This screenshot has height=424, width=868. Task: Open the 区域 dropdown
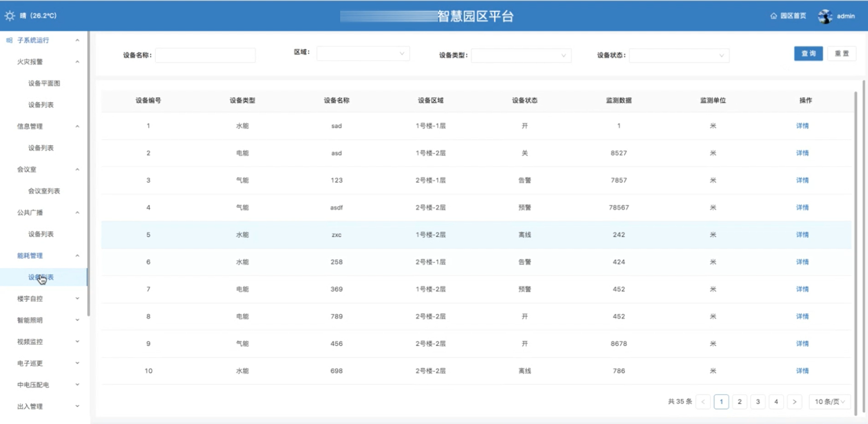[x=363, y=53]
